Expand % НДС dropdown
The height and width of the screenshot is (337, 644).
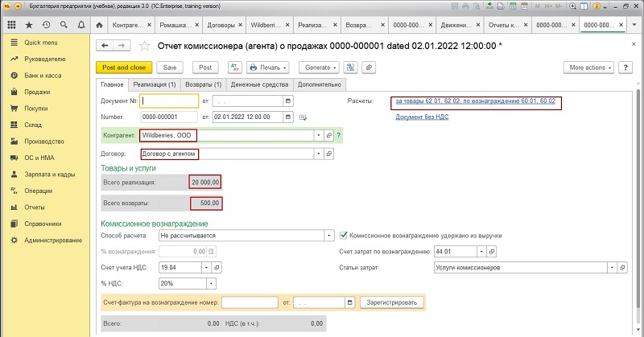pos(211,283)
